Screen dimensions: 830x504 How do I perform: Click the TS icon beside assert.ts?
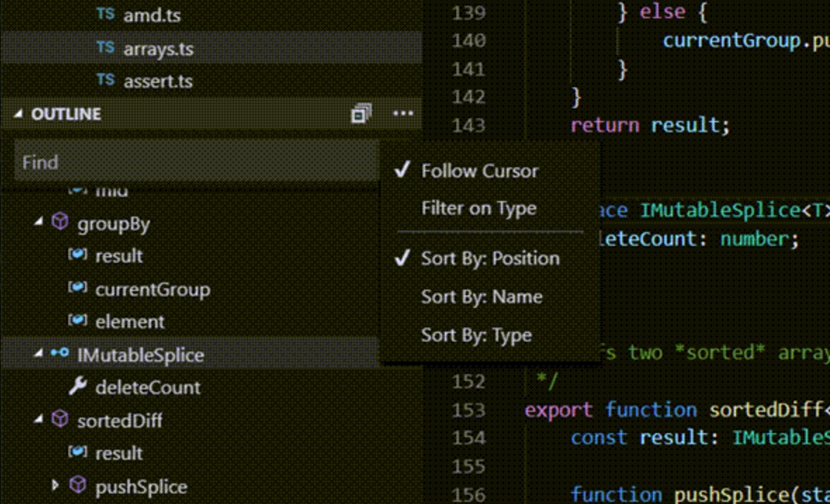tap(105, 80)
